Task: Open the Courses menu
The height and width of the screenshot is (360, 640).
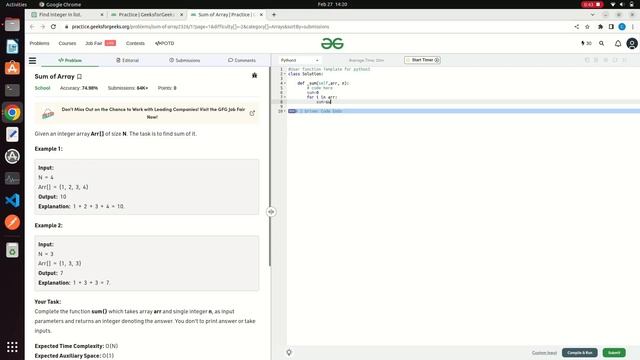Action: click(x=67, y=43)
